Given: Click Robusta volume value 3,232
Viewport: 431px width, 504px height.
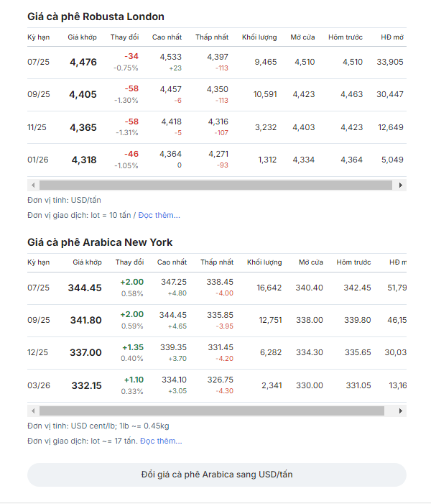Looking at the screenshot, I should click(x=266, y=127).
